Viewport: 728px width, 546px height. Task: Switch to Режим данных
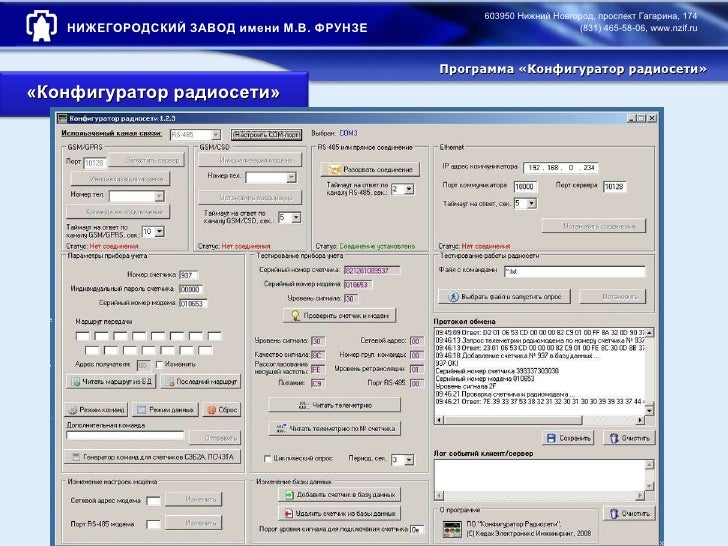coord(165,410)
